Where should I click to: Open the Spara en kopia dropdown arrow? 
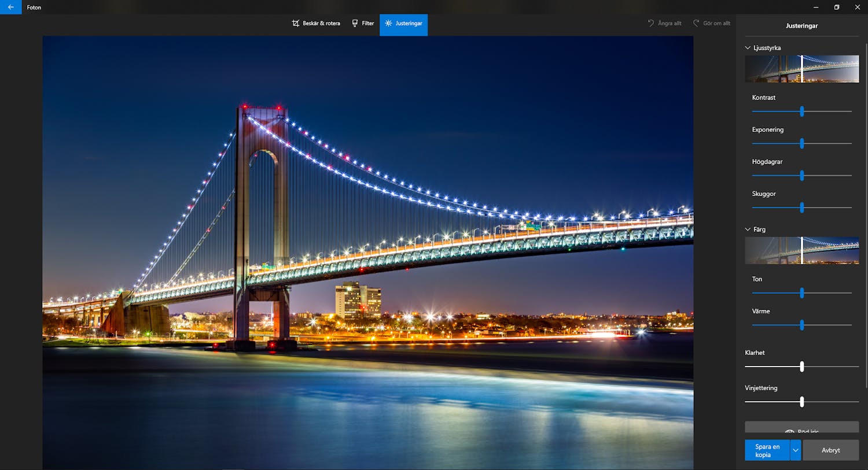click(x=795, y=450)
